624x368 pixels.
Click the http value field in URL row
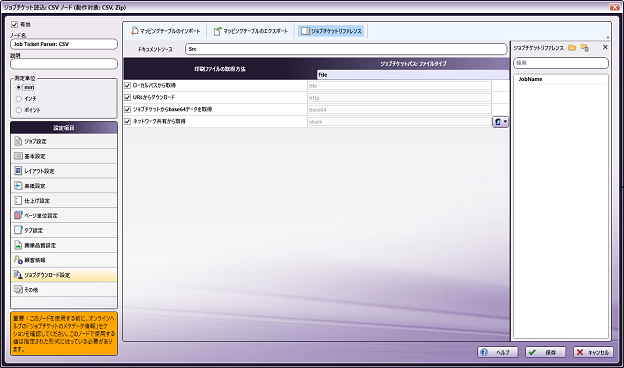tap(399, 97)
